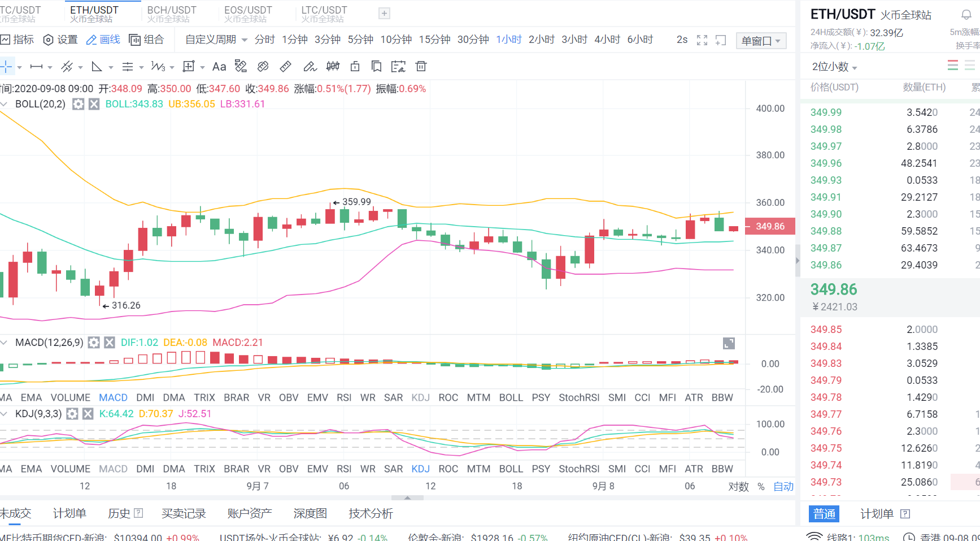Toggle the 自动 auto scale option
The width and height of the screenshot is (980, 541).
coord(783,487)
